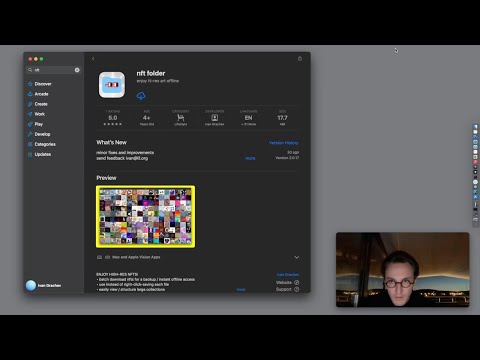Click the joystick icon beside Arcade
480x360 pixels.
pos(30,94)
